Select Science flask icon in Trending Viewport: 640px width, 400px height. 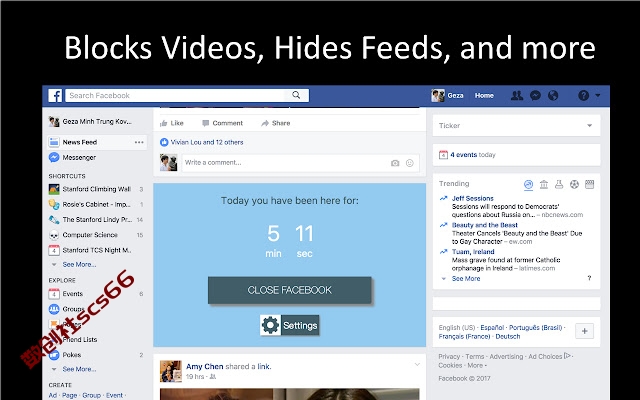click(559, 185)
